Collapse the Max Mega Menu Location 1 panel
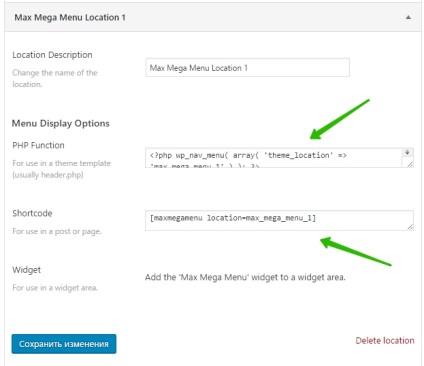 click(x=408, y=17)
